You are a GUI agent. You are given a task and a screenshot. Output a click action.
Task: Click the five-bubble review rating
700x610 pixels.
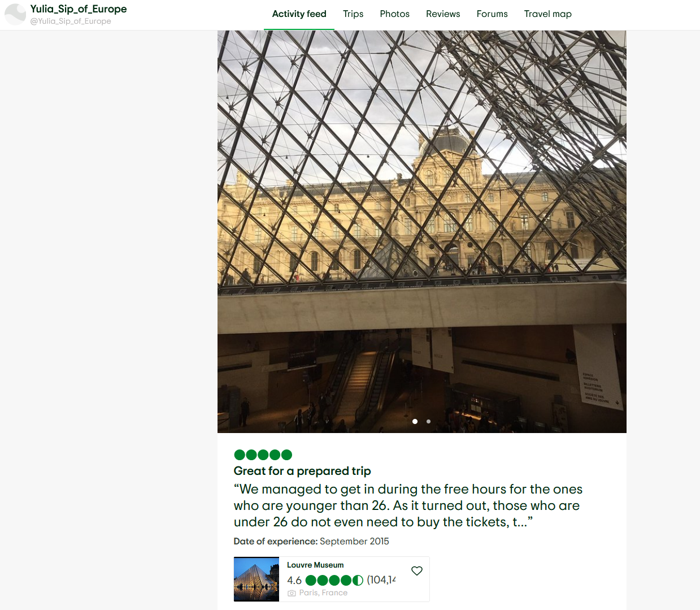pos(263,455)
